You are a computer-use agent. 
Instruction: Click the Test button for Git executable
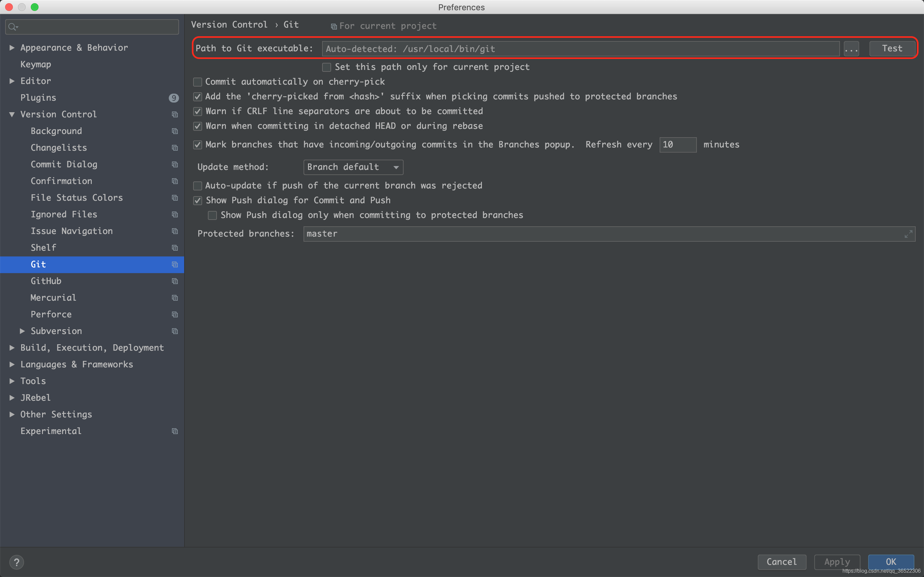tap(891, 48)
